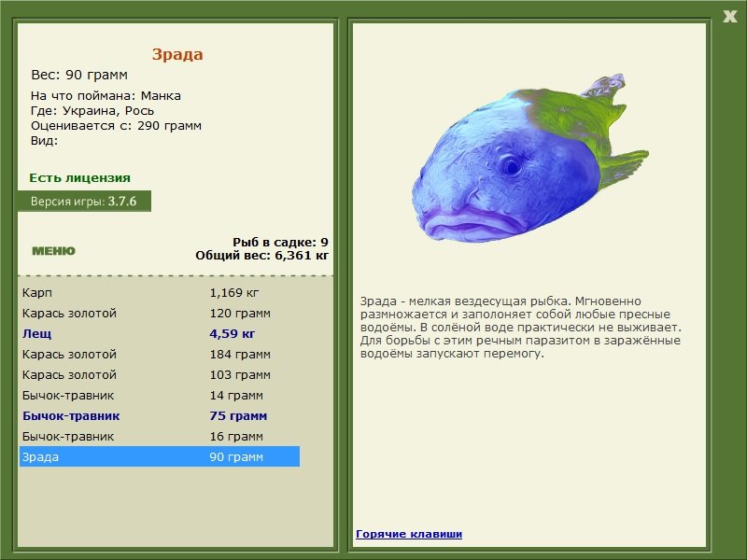Select the Бычок-травник 16 грамм row

click(x=159, y=436)
